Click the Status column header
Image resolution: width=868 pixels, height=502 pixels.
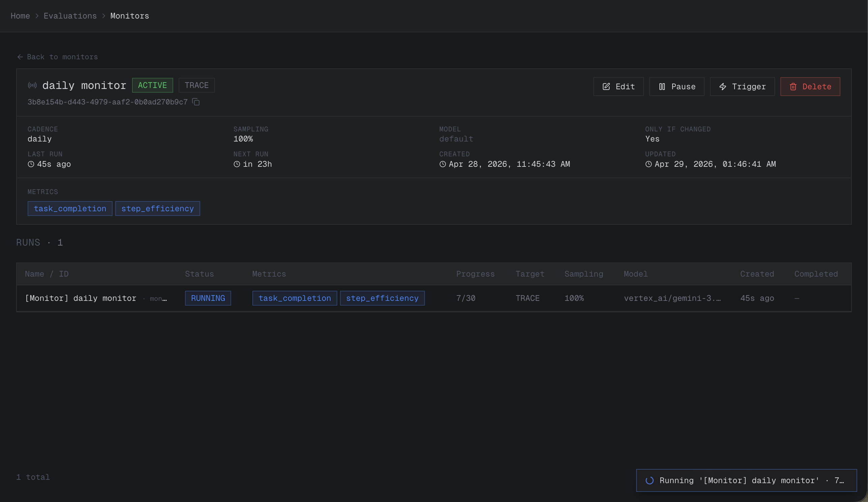[199, 274]
